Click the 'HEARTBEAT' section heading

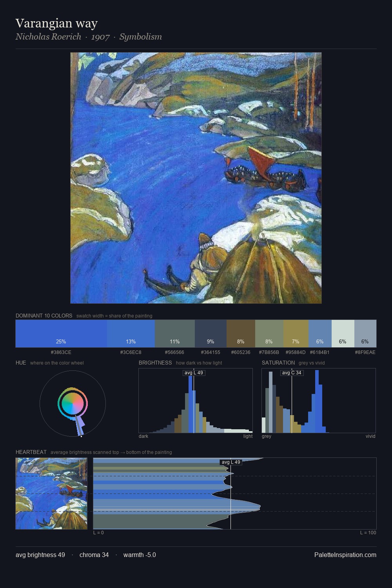[31, 452]
